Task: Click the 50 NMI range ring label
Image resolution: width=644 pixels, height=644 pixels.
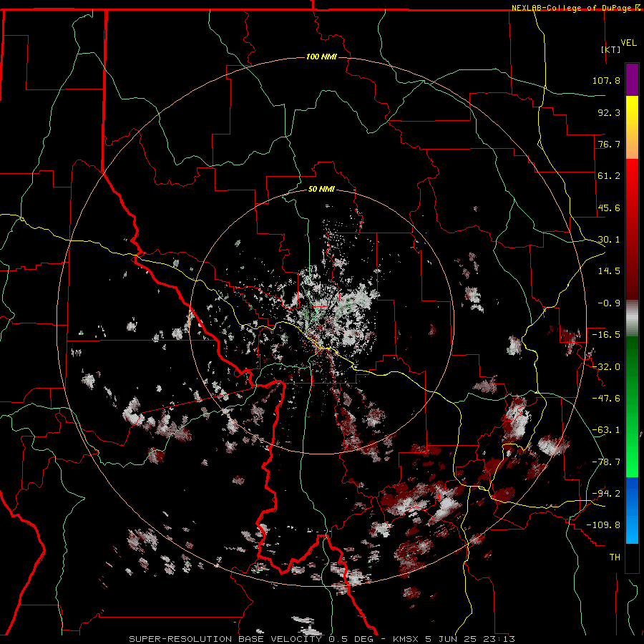Action: (321, 190)
